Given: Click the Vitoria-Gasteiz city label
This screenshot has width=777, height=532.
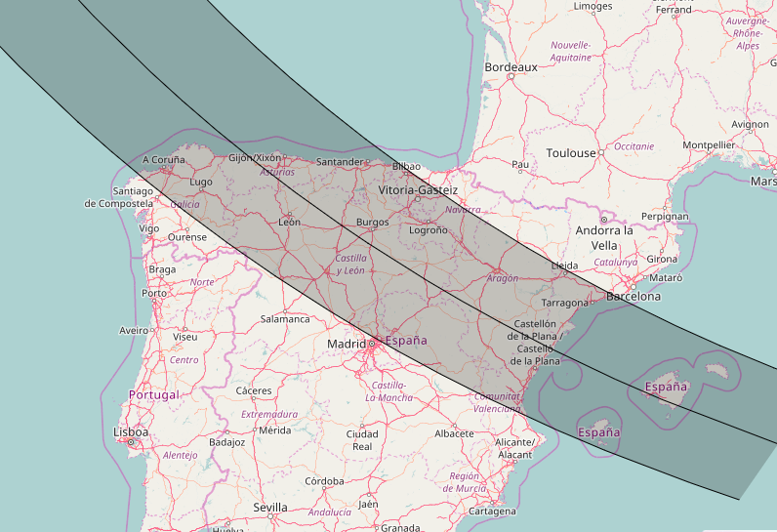Looking at the screenshot, I should (418, 189).
